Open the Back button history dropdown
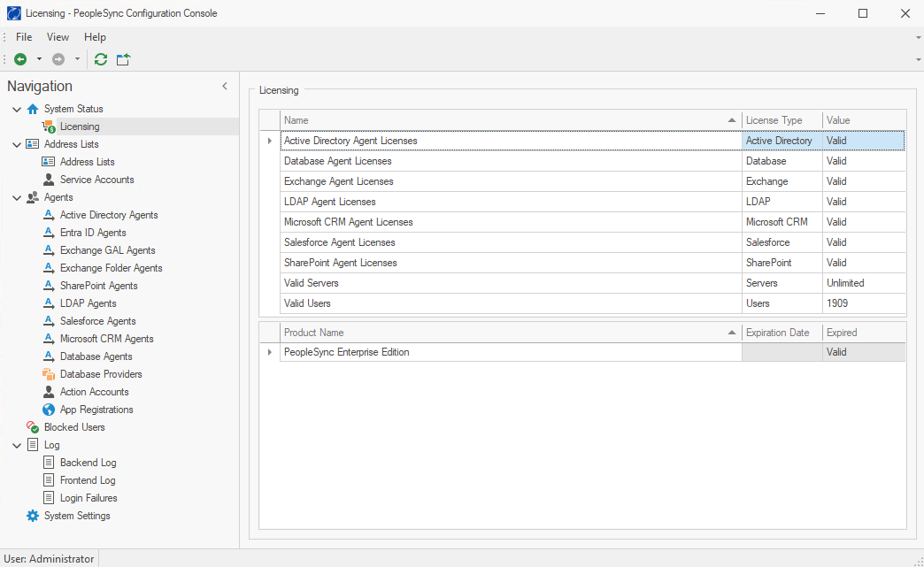The width and height of the screenshot is (924, 567). coord(40,59)
